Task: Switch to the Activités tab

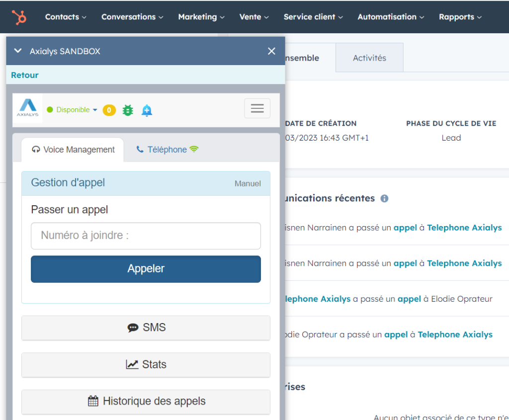Action: pyautogui.click(x=369, y=57)
